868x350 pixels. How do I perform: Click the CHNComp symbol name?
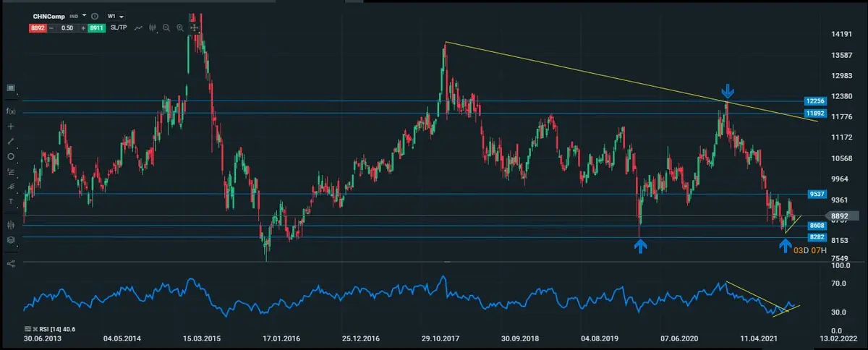click(x=48, y=16)
